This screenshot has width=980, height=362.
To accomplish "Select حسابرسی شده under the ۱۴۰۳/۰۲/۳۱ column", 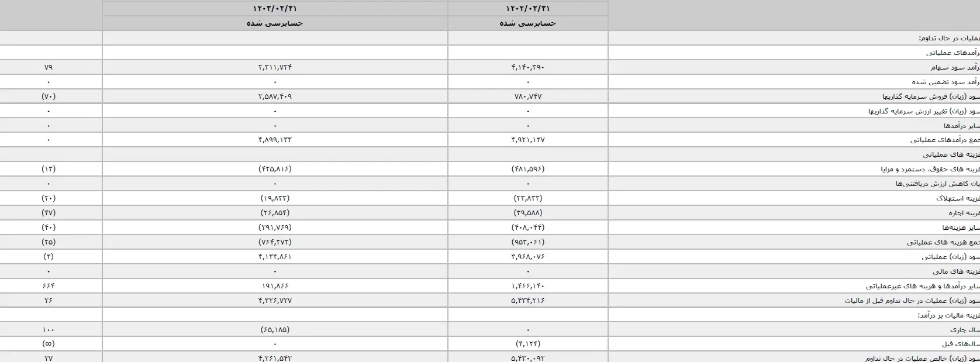I will (275, 23).
